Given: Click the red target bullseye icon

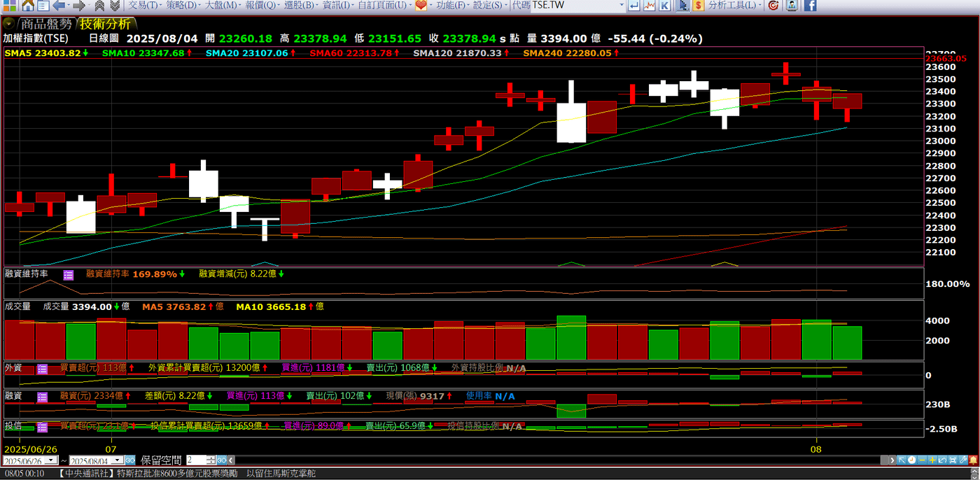Looking at the screenshot, I should click(773, 6).
